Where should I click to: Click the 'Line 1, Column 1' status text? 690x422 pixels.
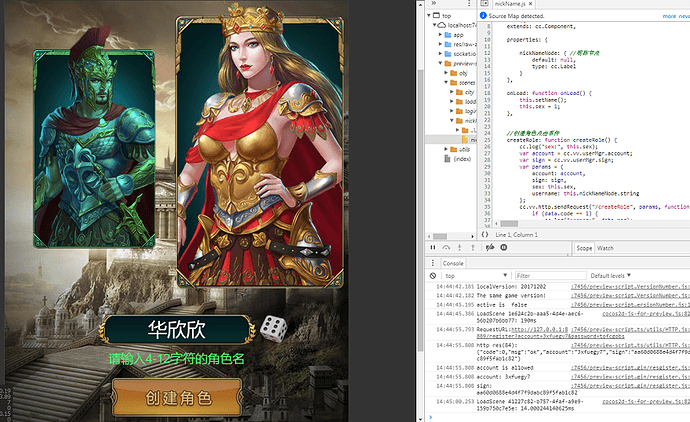517,235
